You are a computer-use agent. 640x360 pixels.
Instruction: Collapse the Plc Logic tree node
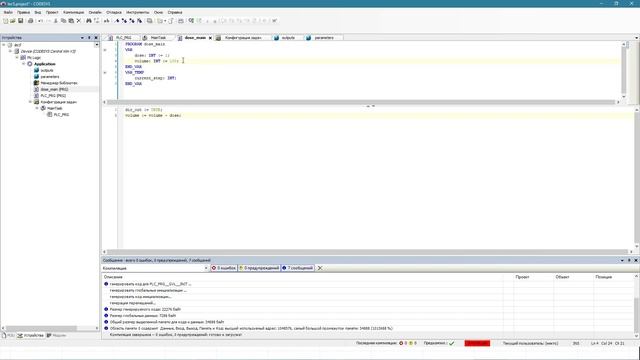pos(17,58)
